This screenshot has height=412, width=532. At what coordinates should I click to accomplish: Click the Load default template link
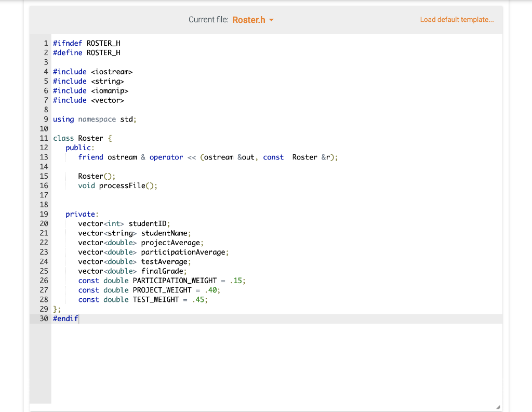click(x=457, y=19)
